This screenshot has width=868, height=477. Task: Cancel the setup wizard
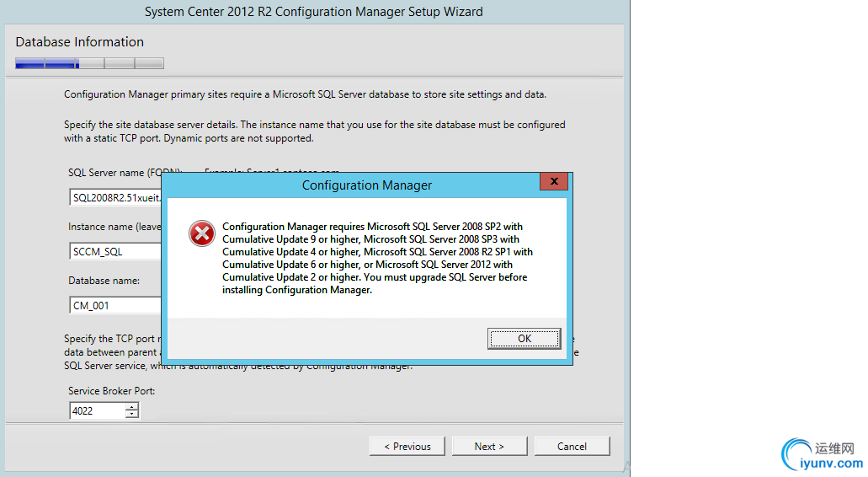pyautogui.click(x=572, y=447)
